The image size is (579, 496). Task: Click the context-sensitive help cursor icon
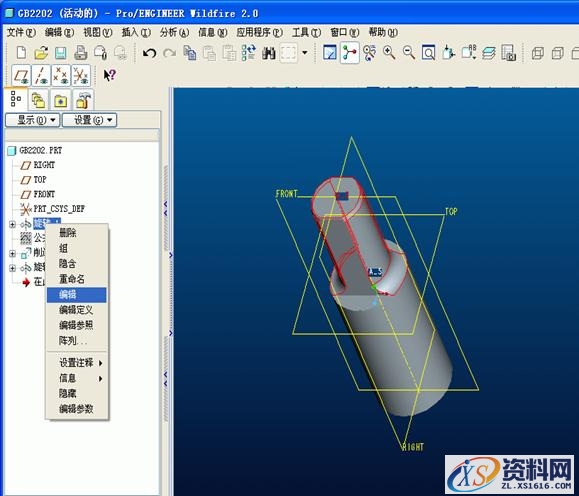110,75
